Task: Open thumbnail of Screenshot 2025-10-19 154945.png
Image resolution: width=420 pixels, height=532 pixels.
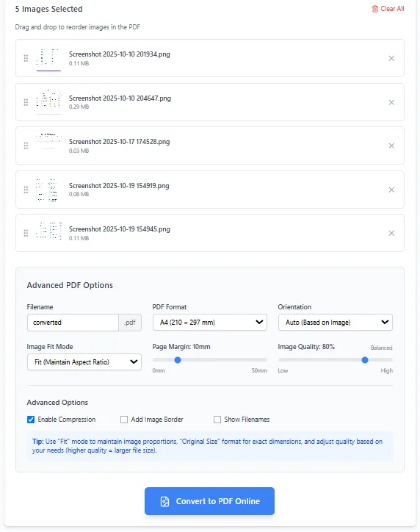Action: coord(48,233)
